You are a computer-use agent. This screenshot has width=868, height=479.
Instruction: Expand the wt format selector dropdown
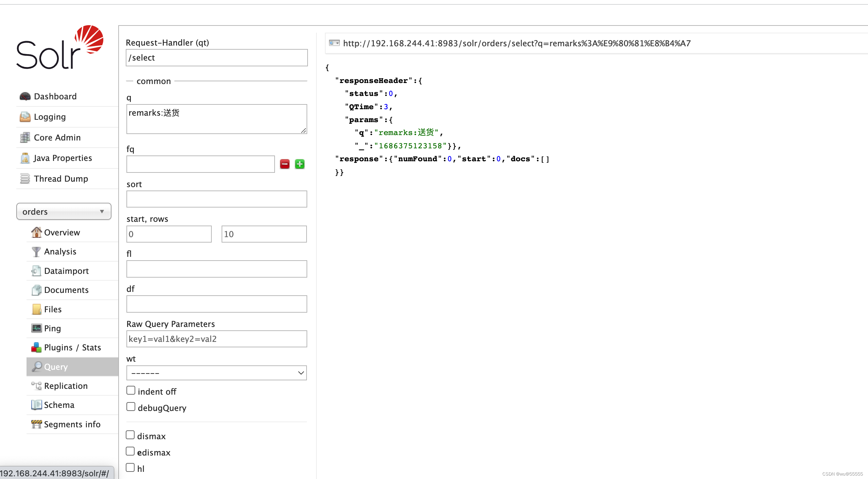coord(217,373)
